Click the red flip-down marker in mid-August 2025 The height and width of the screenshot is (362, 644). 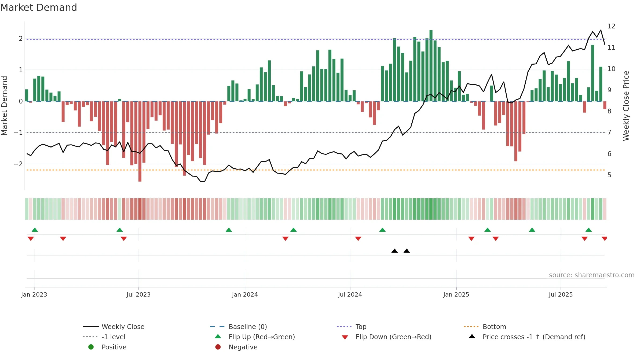[x=585, y=239]
